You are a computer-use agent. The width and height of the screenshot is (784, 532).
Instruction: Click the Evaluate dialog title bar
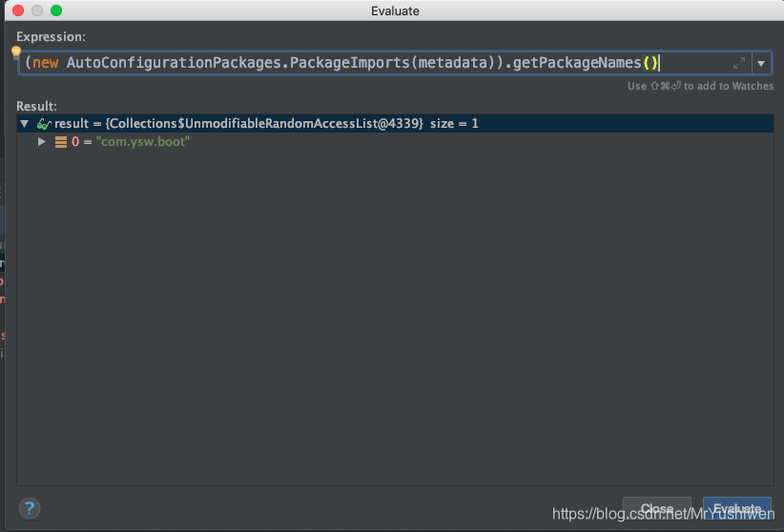click(394, 10)
